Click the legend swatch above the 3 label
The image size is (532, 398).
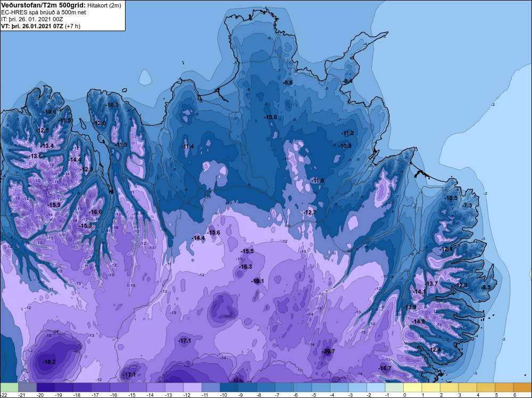pyautogui.click(x=467, y=387)
